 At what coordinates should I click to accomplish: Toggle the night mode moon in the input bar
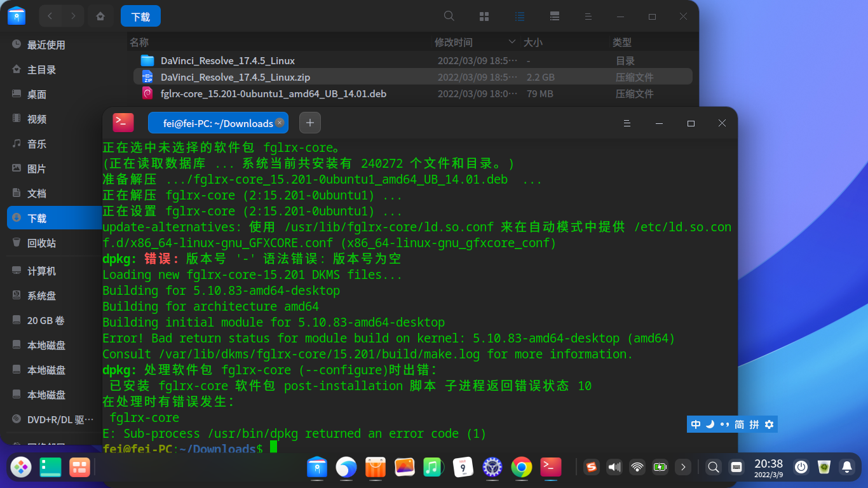710,424
